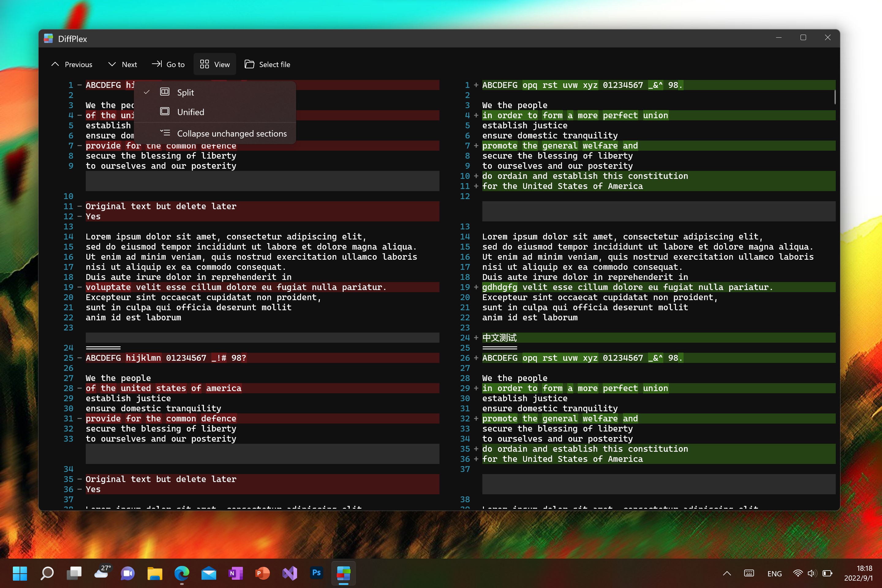This screenshot has height=588, width=882.
Task: Open Visual Studio from taskbar
Action: coord(289,573)
